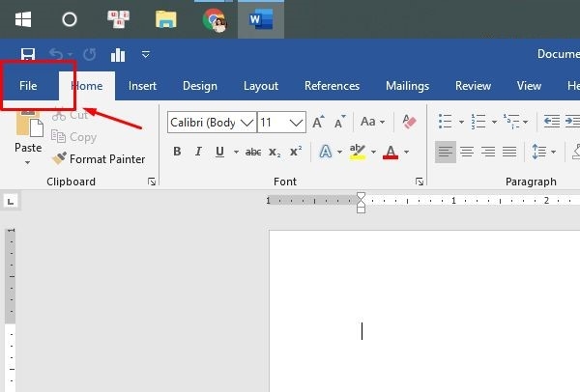Switch to the Insert tab
The width and height of the screenshot is (580, 392).
coord(142,86)
